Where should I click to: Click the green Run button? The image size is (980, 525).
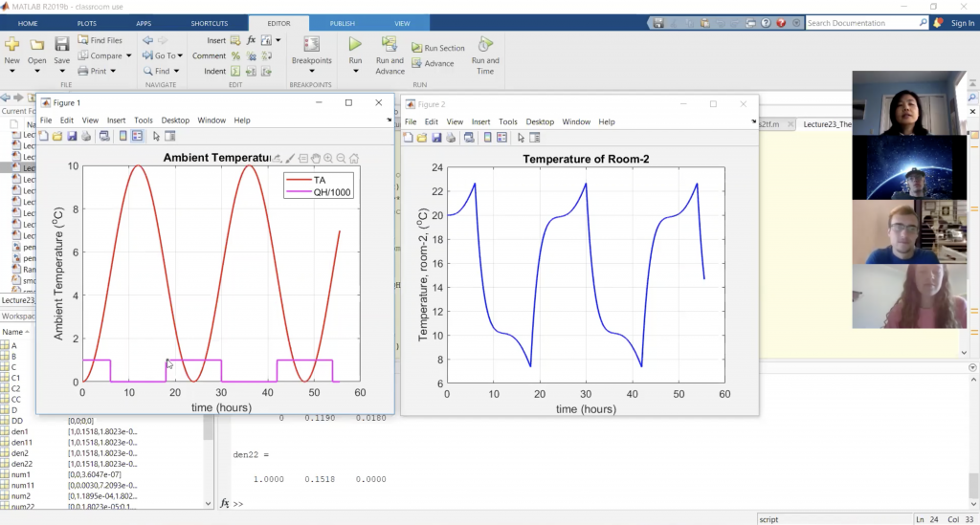coord(355,45)
